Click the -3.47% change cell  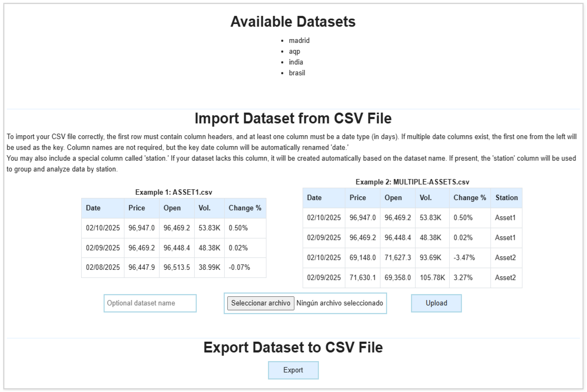pyautogui.click(x=470, y=258)
